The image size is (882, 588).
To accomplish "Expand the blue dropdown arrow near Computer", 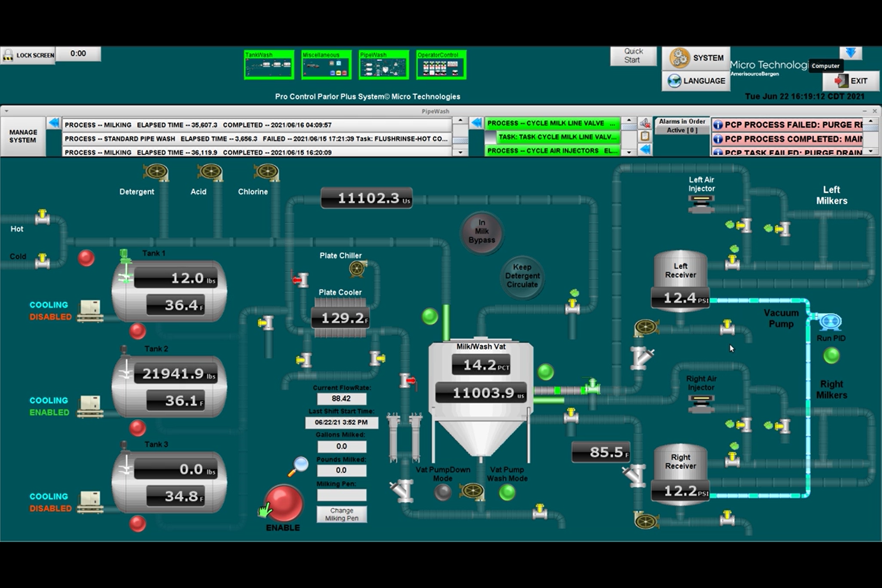I will point(850,53).
